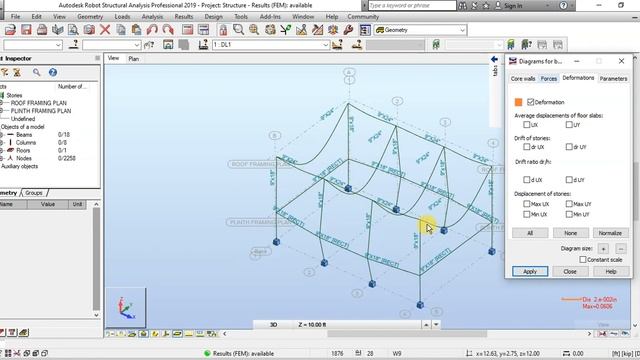640x360 pixels.
Task: Click the Print icon in toolbar
Action: tap(42, 30)
